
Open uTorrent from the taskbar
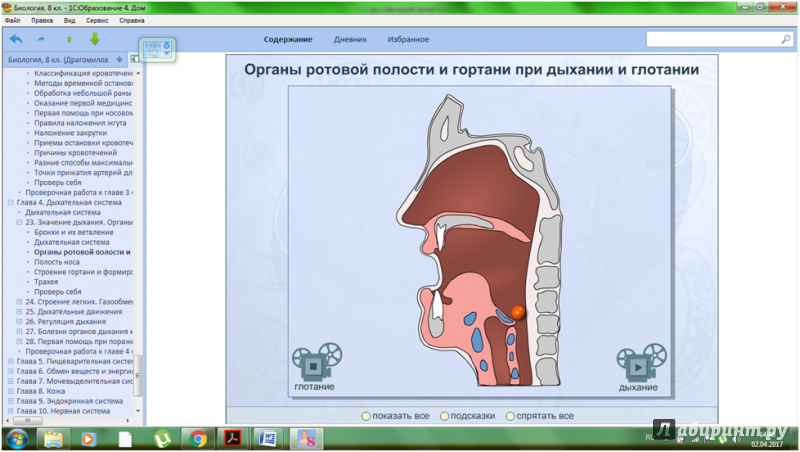coord(161,438)
